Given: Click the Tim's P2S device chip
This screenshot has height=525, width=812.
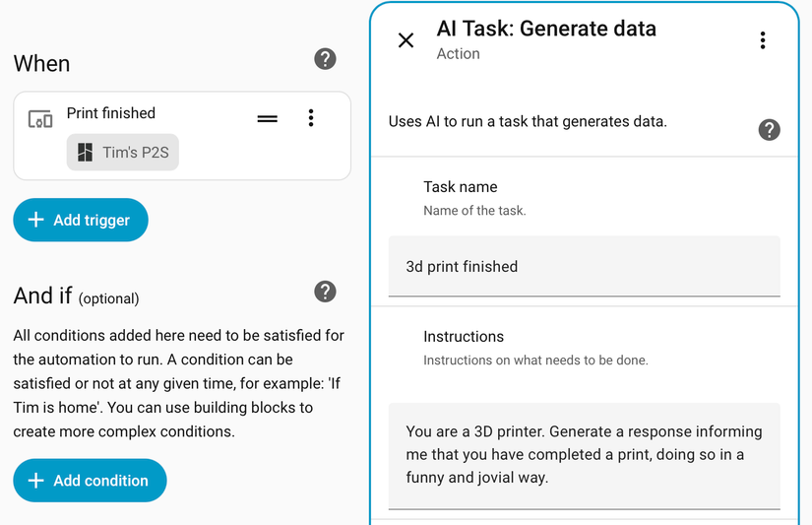Looking at the screenshot, I should pos(123,153).
